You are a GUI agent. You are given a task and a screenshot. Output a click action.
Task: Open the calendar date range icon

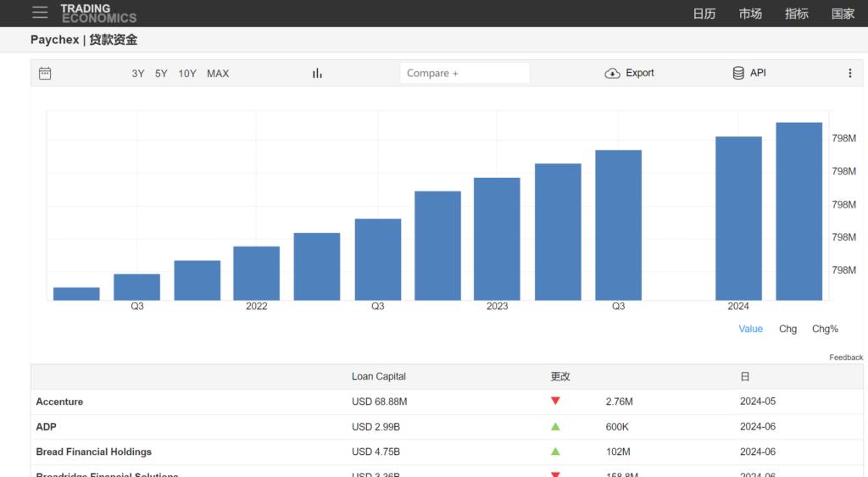(45, 73)
